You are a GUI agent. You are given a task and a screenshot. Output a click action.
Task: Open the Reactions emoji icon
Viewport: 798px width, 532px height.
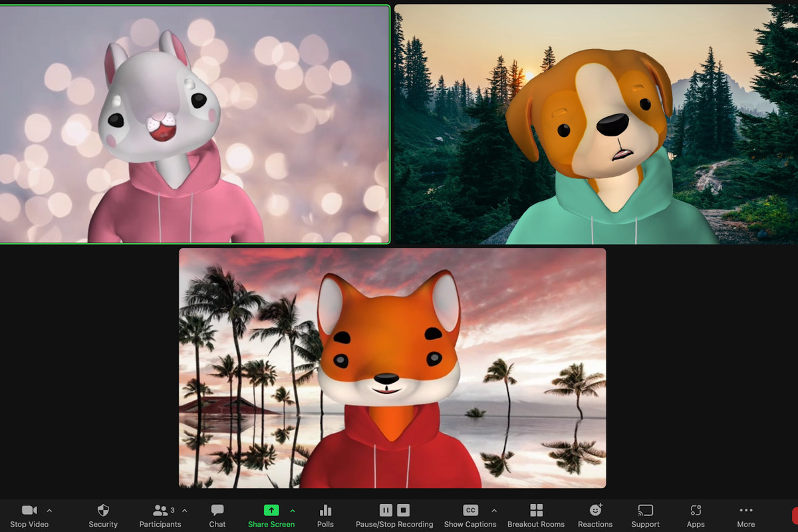tap(595, 509)
